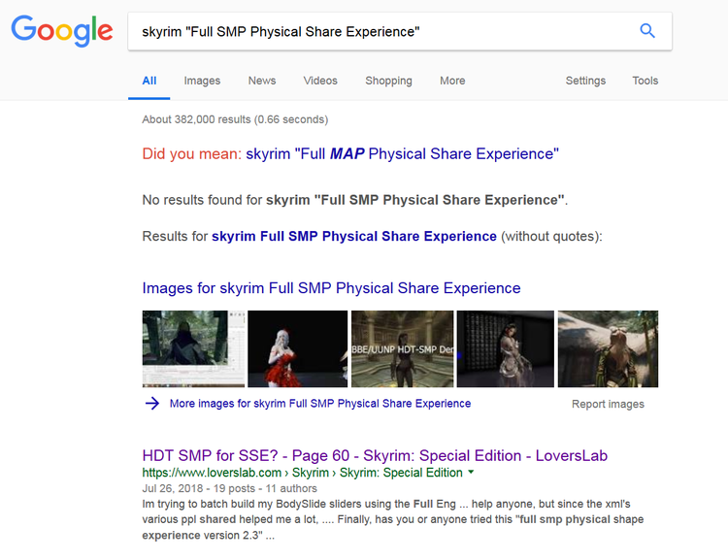Click the blue search magnifier icon

click(647, 31)
